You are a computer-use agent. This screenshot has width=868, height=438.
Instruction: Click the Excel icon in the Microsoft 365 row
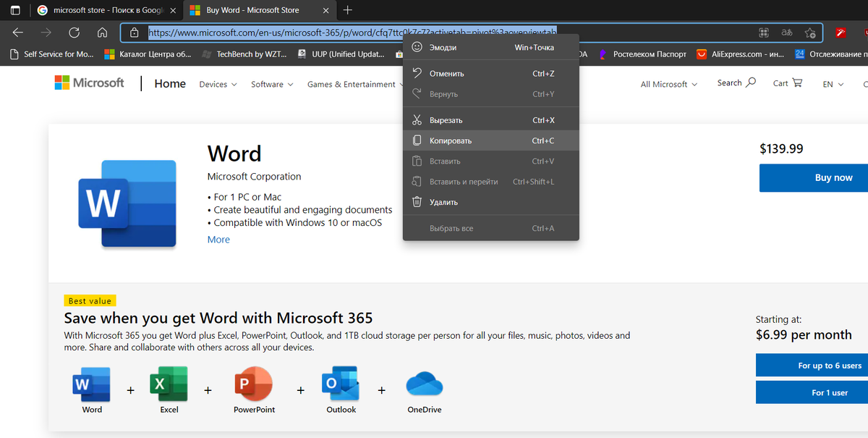[x=169, y=384]
